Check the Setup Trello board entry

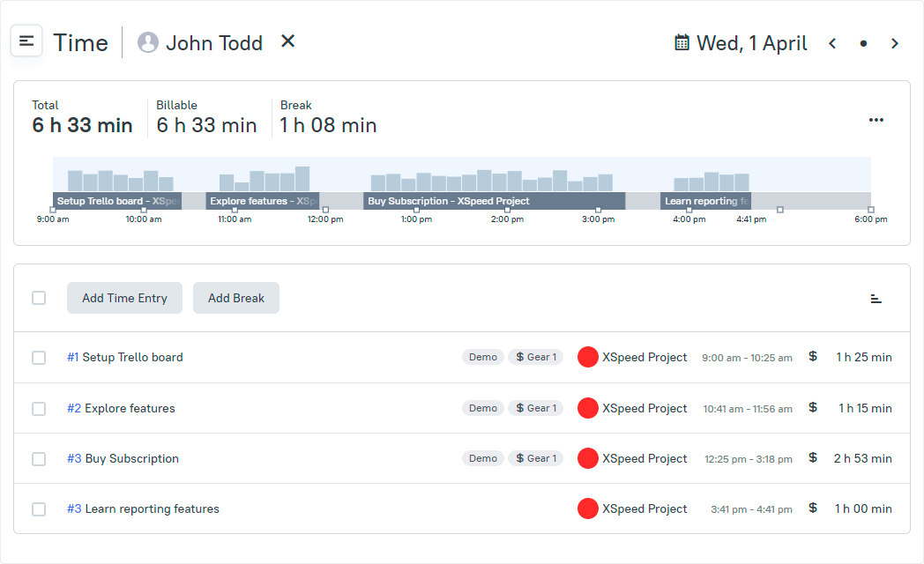tap(39, 357)
